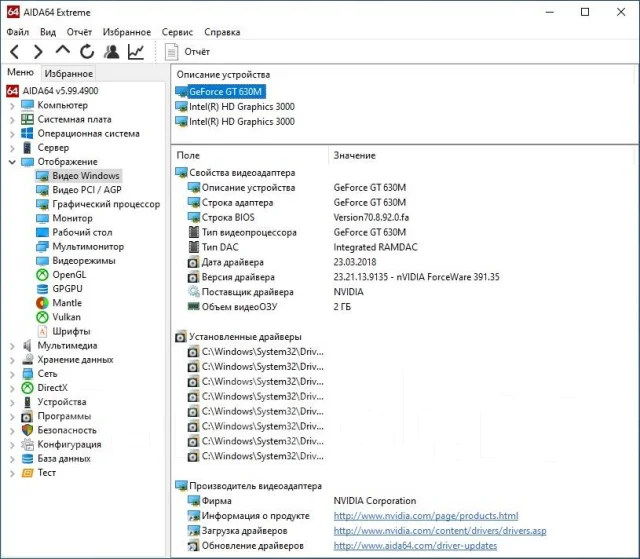Select the Объем видеоОЗУ row

pos(269,307)
